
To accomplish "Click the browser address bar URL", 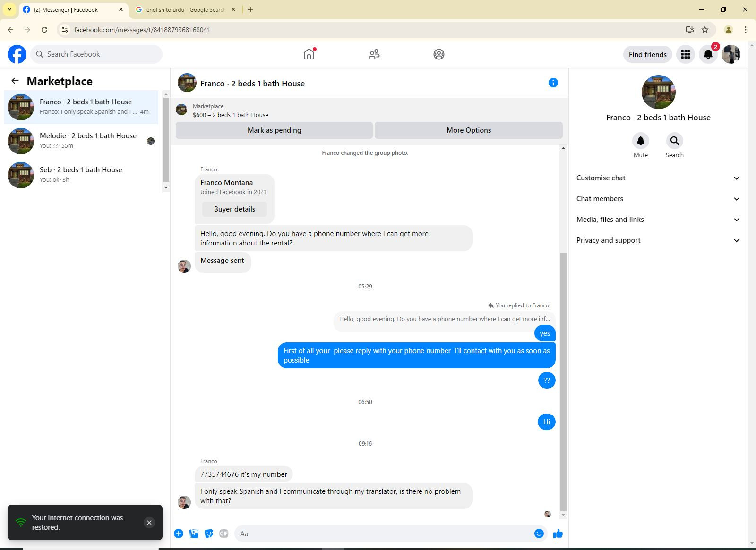I will 142,30.
